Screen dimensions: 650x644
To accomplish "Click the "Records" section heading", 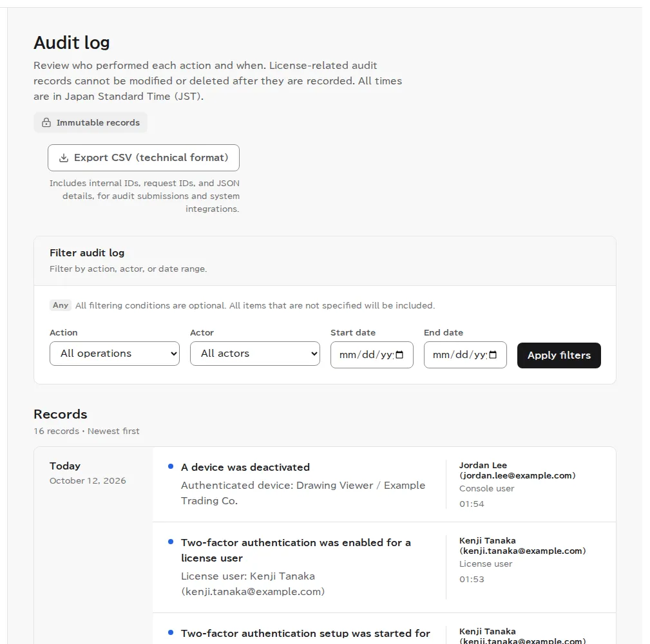I will pos(61,414).
